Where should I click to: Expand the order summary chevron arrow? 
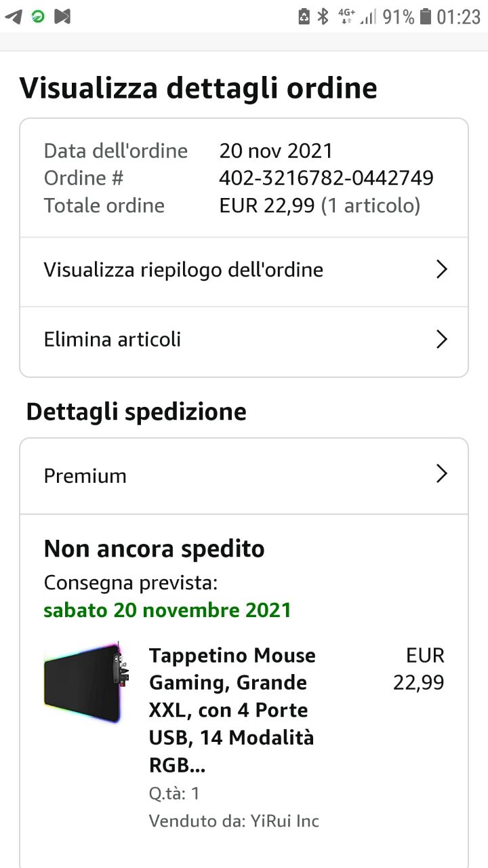(441, 270)
